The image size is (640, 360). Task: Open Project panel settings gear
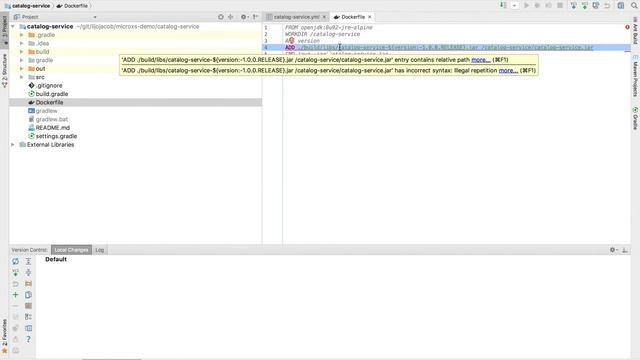[244, 17]
